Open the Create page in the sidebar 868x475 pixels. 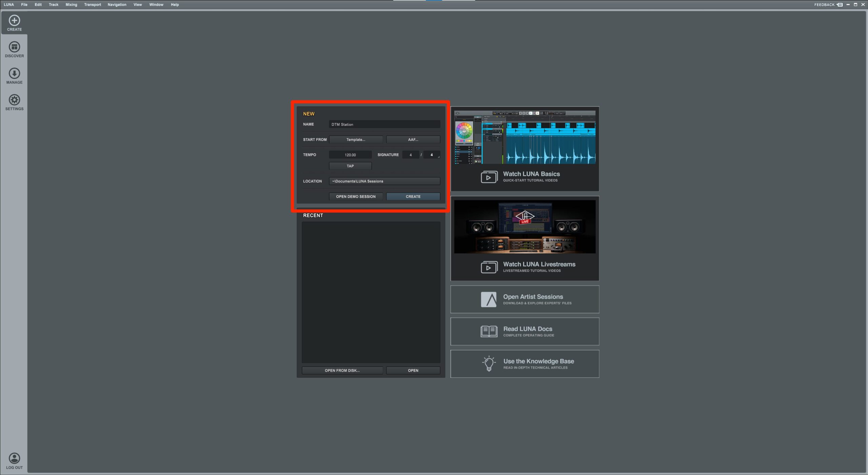pyautogui.click(x=14, y=23)
